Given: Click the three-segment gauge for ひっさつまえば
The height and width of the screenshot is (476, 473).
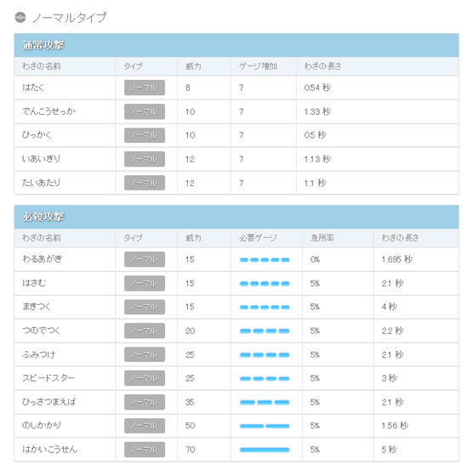Looking at the screenshot, I should click(265, 402).
